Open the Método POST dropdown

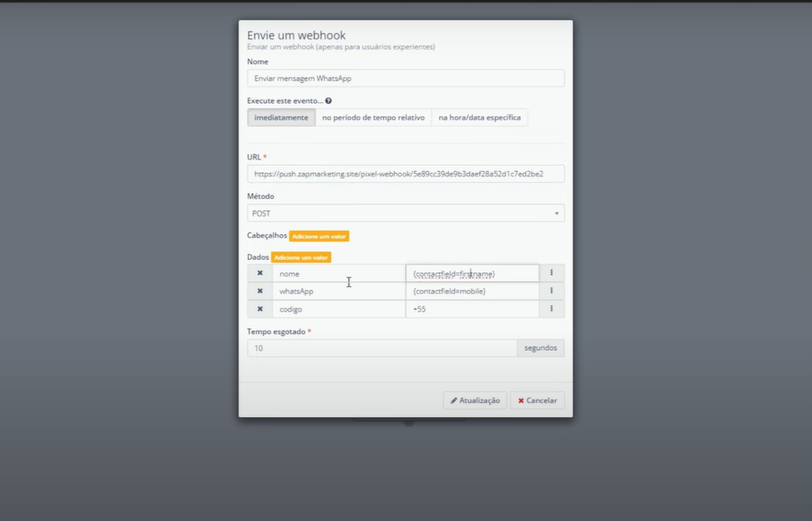coord(406,213)
